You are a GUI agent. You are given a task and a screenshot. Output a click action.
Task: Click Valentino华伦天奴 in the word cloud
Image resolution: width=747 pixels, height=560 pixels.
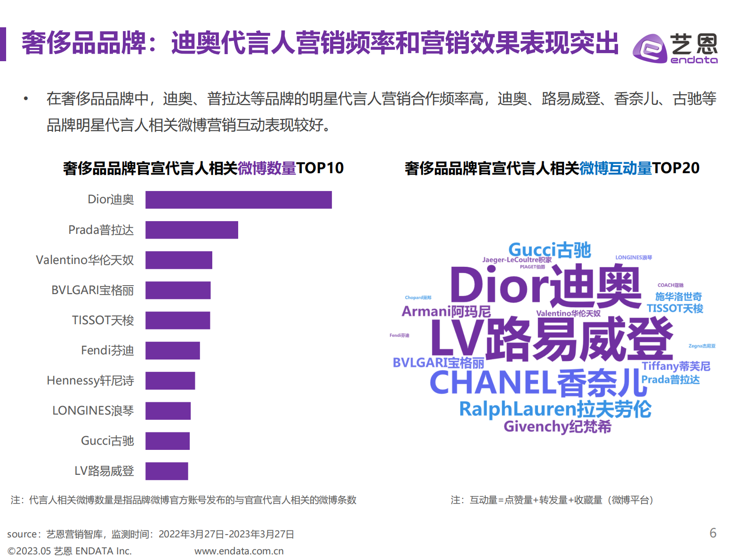pyautogui.click(x=568, y=313)
